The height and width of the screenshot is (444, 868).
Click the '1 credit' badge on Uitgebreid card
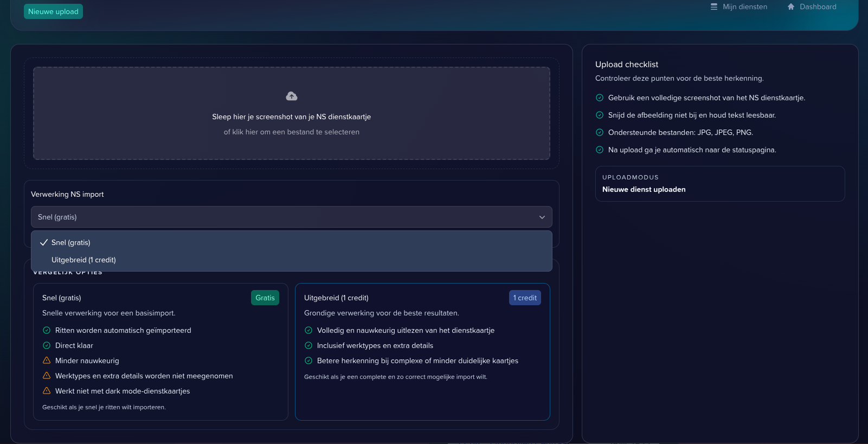[525, 298]
